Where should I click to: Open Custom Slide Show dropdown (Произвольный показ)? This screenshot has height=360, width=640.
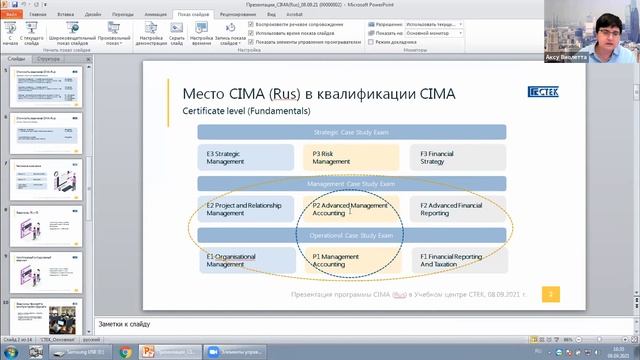coord(114,33)
